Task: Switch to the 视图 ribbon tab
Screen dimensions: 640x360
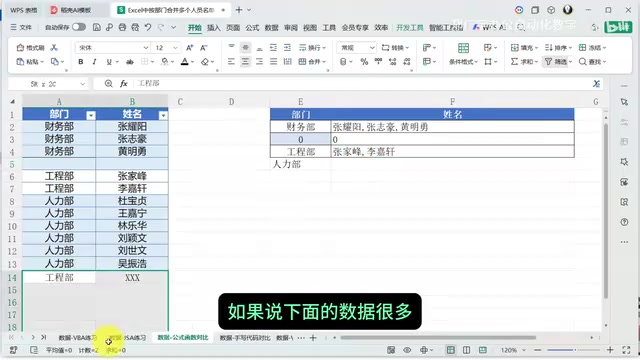Action: pyautogui.click(x=310, y=27)
